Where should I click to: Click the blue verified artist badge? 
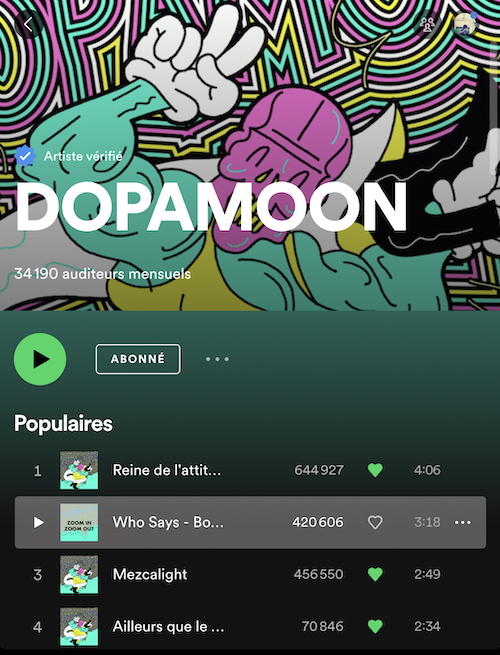[x=25, y=156]
